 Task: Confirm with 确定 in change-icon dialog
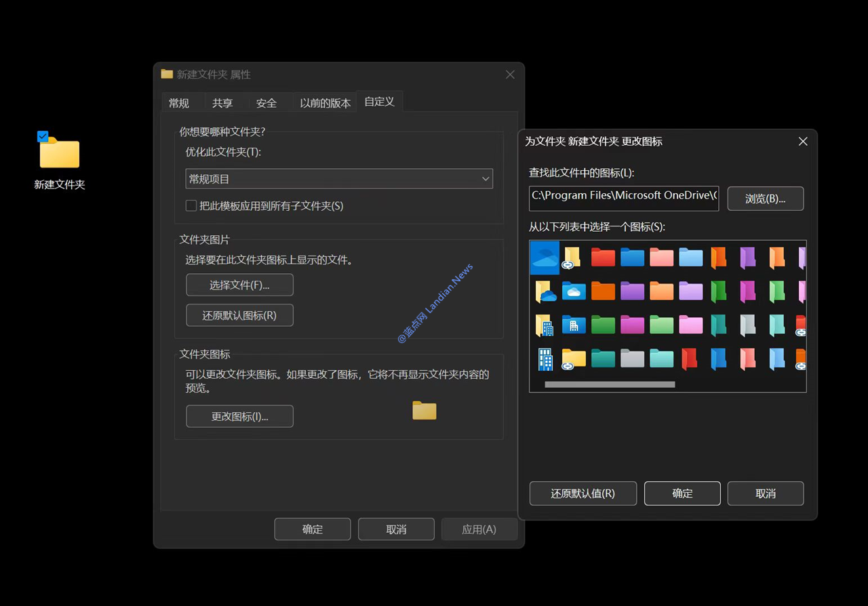[x=682, y=493]
